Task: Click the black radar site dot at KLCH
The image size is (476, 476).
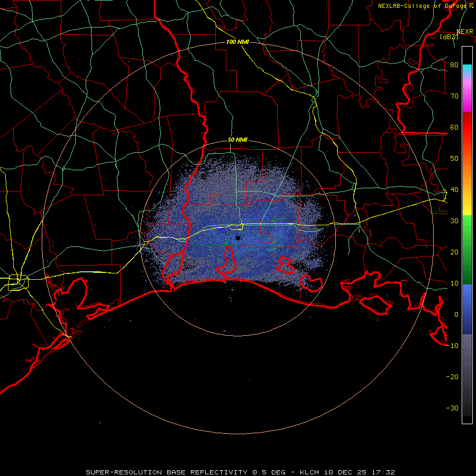Action: 238,238
